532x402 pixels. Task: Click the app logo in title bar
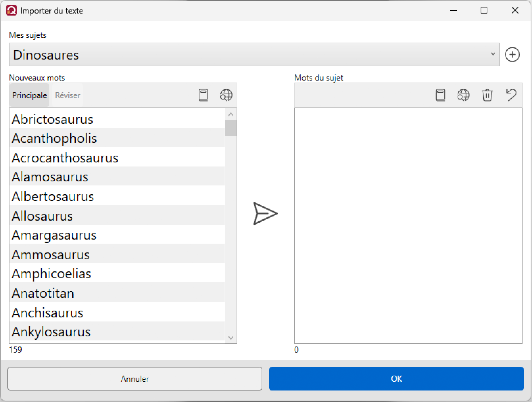tap(11, 10)
